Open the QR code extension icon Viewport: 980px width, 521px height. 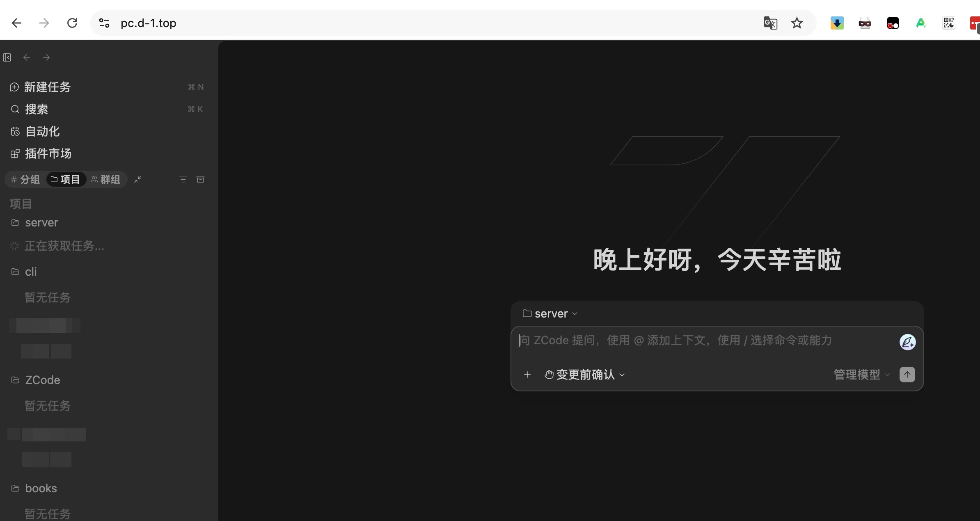(x=949, y=23)
